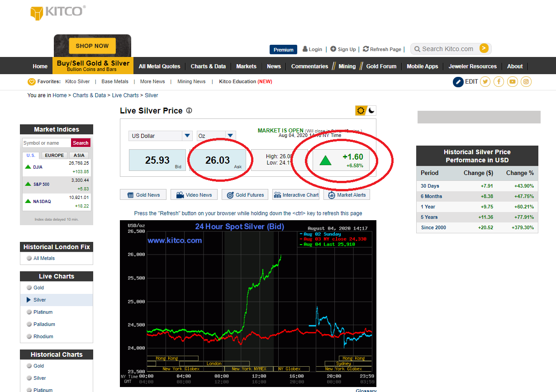Click the Facebook icon near EDIT
Image resolution: width=556 pixels, height=392 pixels.
[499, 82]
